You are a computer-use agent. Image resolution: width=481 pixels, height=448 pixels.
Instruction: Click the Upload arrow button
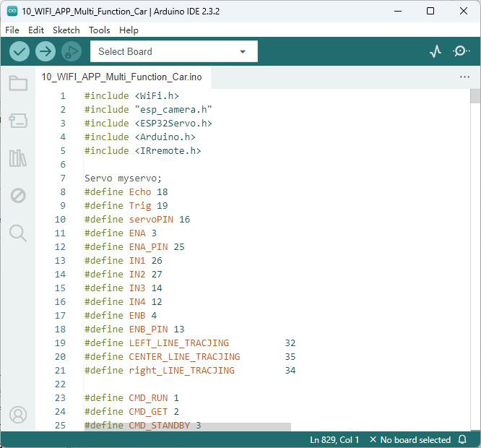tap(45, 51)
